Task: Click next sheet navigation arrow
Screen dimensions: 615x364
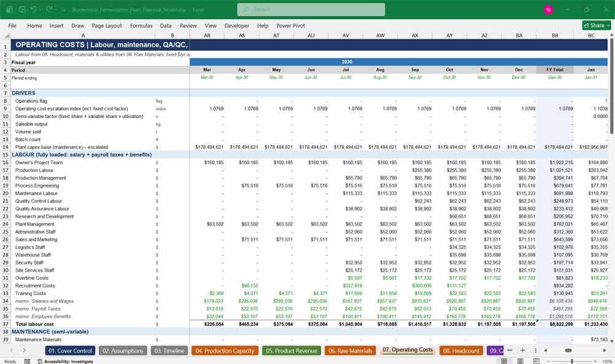Action: (25, 350)
